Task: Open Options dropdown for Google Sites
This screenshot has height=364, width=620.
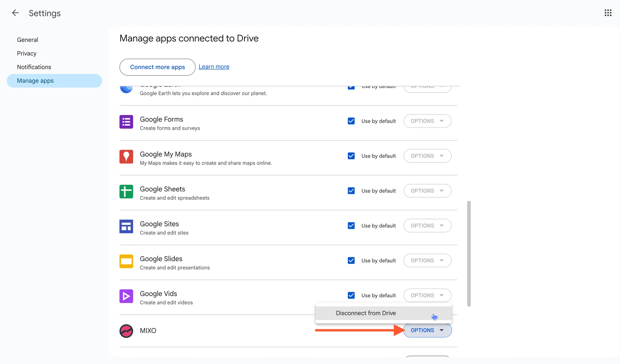Action: pos(427,226)
